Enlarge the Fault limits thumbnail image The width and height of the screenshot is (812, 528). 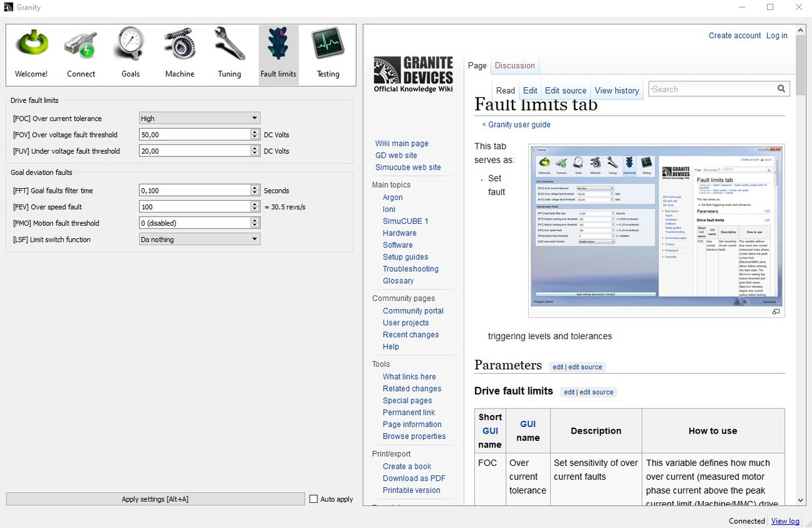(776, 312)
